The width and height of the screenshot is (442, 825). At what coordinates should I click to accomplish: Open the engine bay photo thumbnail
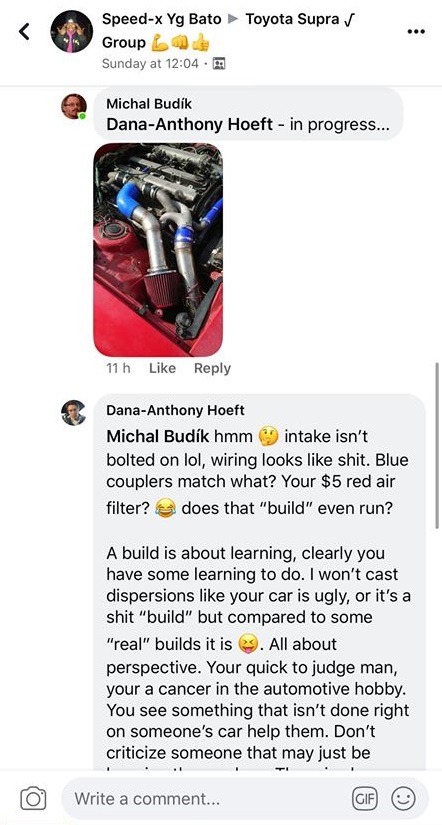pos(158,250)
